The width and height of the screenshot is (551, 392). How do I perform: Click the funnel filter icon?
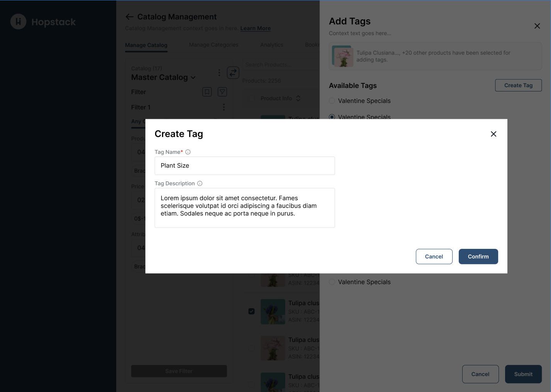click(x=222, y=92)
